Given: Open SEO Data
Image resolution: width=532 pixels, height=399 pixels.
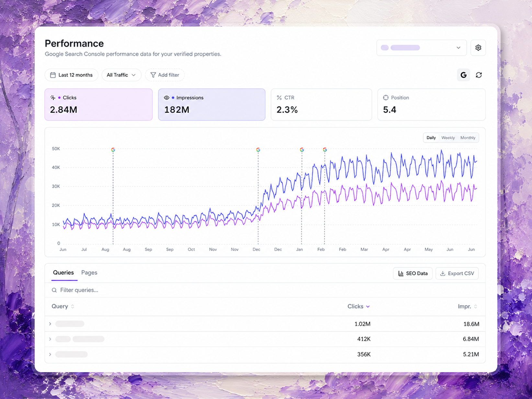Looking at the screenshot, I should (x=413, y=273).
